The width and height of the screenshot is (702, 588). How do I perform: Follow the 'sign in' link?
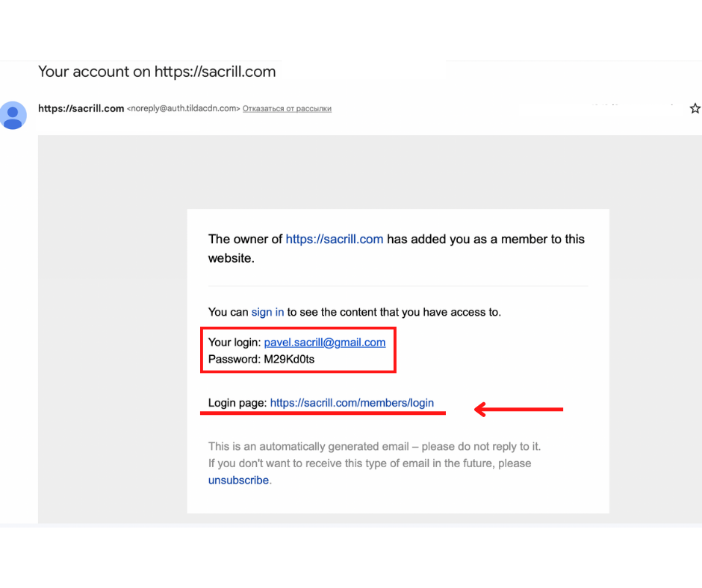coord(267,312)
